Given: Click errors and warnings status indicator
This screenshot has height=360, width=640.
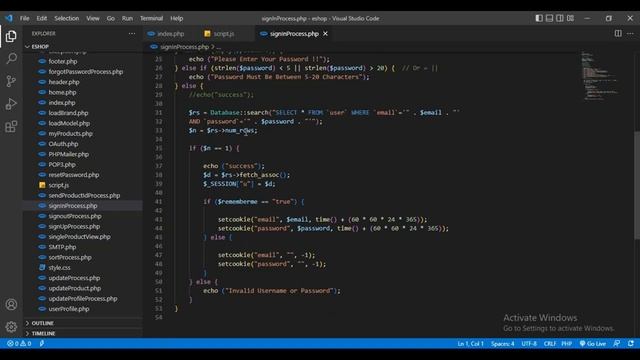Looking at the screenshot, I should pyautogui.click(x=19, y=344).
